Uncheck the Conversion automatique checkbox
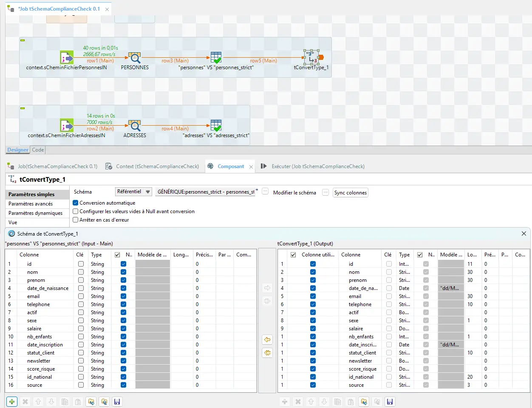 [76, 203]
